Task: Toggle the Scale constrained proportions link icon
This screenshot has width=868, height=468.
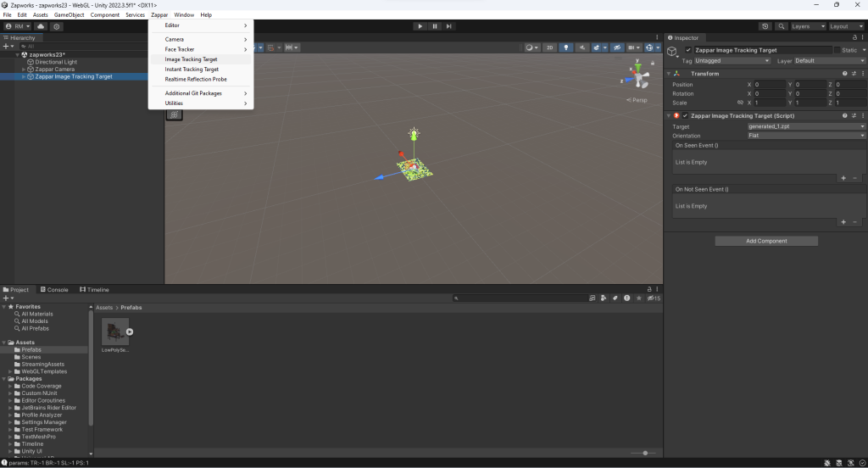Action: pos(740,103)
